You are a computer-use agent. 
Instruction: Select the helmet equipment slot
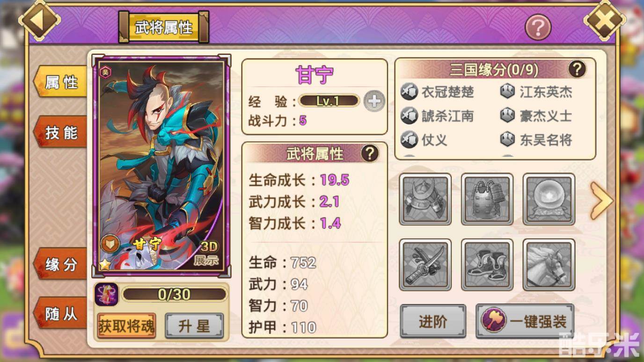(x=425, y=199)
